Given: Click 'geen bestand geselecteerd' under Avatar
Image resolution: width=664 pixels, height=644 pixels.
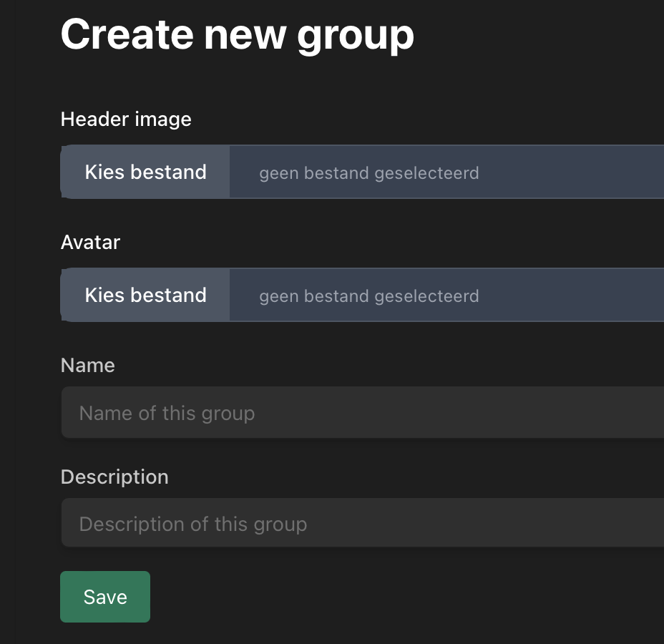Looking at the screenshot, I should coord(368,296).
